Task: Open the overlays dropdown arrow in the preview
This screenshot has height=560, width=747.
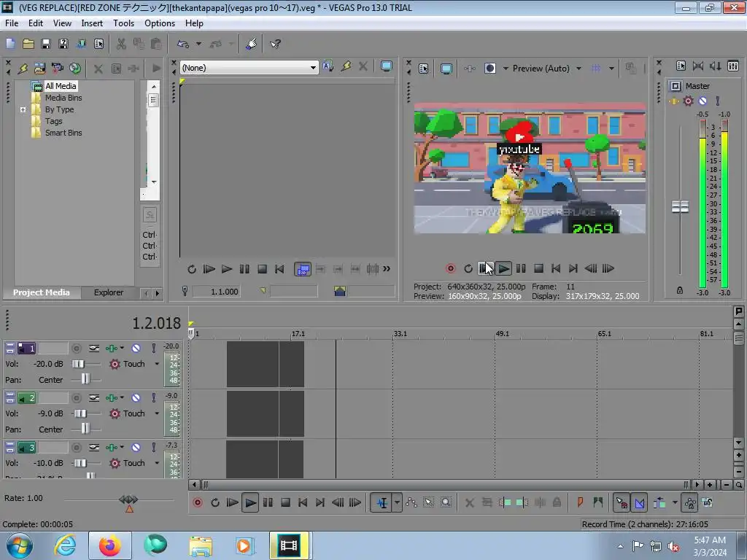Action: click(611, 69)
